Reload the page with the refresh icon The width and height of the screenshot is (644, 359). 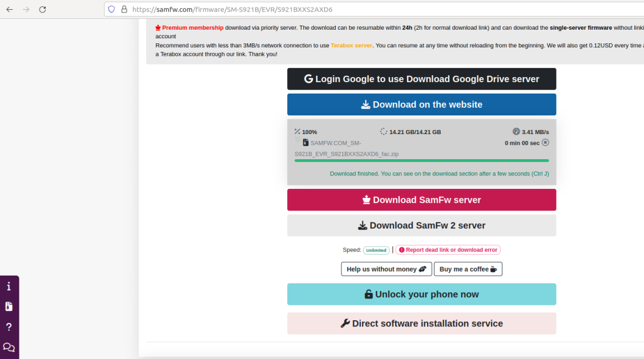42,10
